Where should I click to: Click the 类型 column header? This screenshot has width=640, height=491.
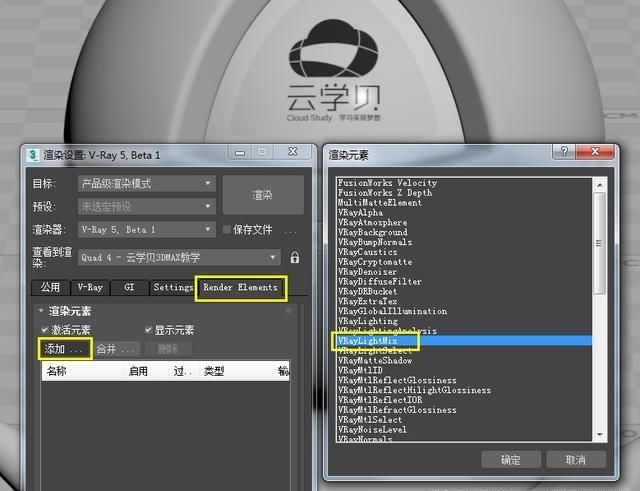[x=236, y=371]
